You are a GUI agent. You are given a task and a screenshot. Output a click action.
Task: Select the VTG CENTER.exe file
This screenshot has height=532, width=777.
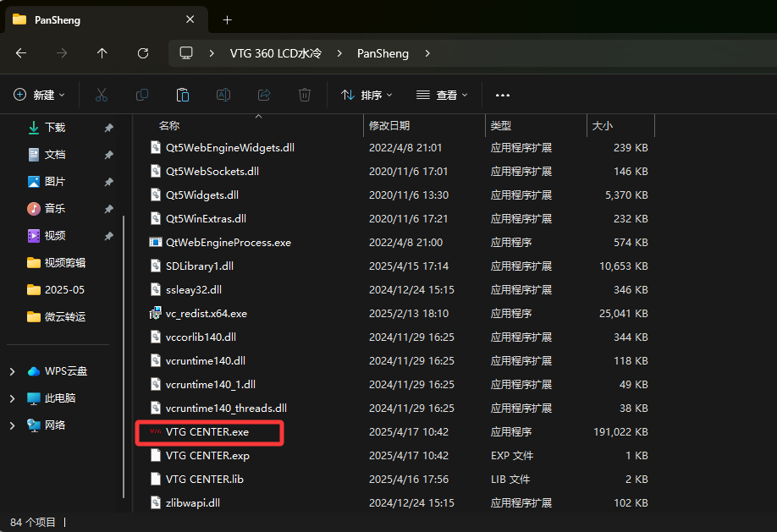[207, 432]
